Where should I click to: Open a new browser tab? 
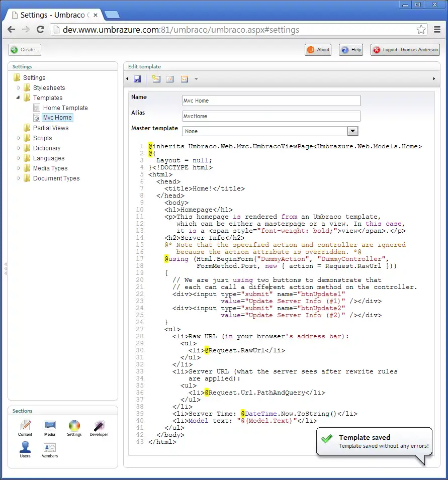tap(112, 15)
